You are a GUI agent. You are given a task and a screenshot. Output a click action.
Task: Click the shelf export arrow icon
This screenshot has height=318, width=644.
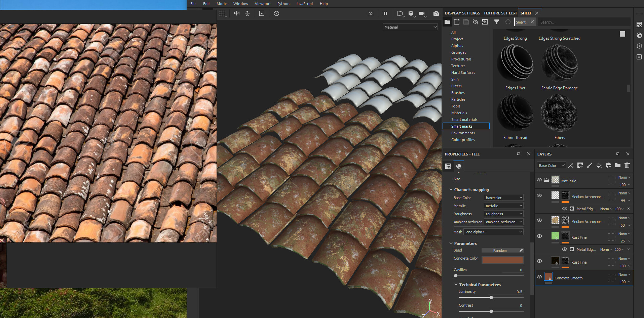[x=485, y=22]
